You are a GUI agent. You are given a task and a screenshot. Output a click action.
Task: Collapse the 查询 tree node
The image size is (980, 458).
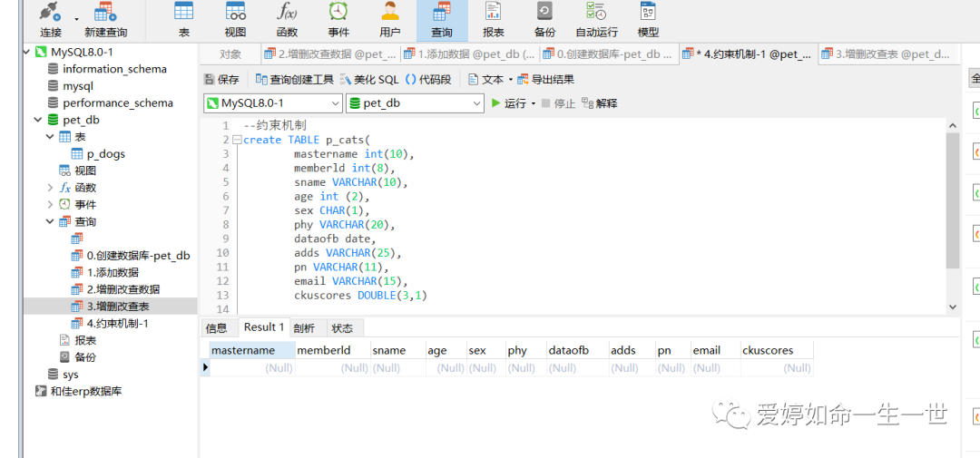(50, 221)
